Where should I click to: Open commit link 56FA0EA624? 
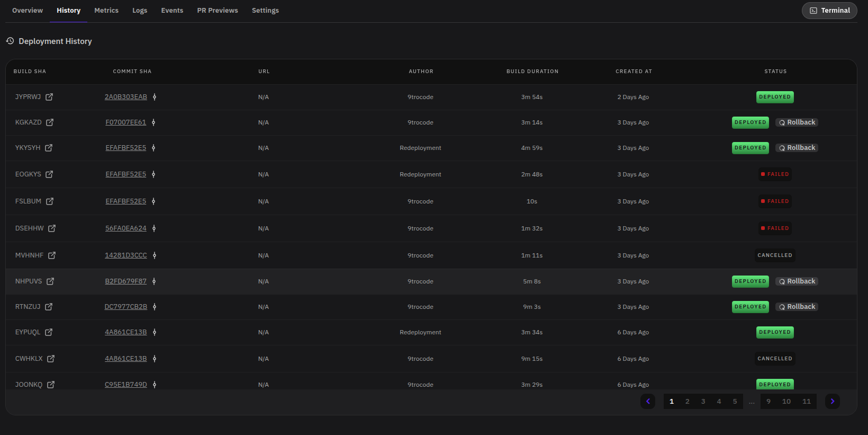pyautogui.click(x=126, y=228)
